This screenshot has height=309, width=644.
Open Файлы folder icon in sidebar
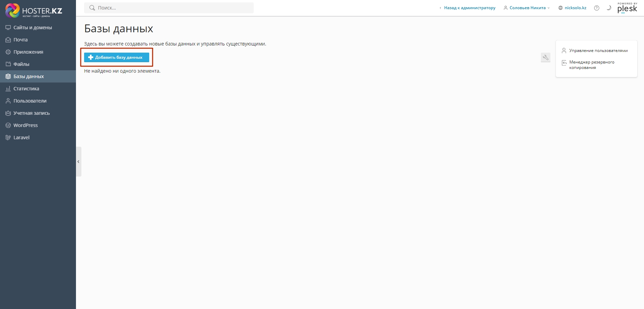tap(8, 64)
